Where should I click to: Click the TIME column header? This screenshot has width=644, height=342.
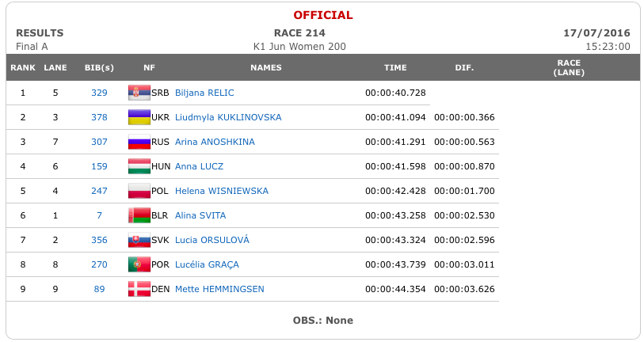click(395, 68)
